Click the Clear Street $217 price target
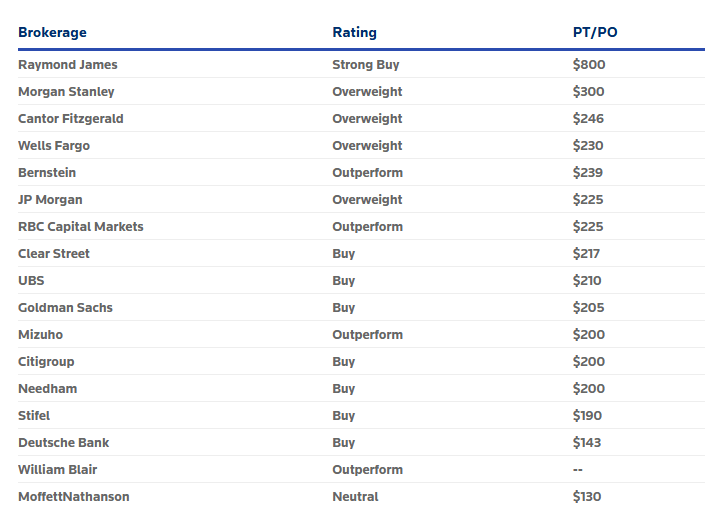 [x=586, y=254]
